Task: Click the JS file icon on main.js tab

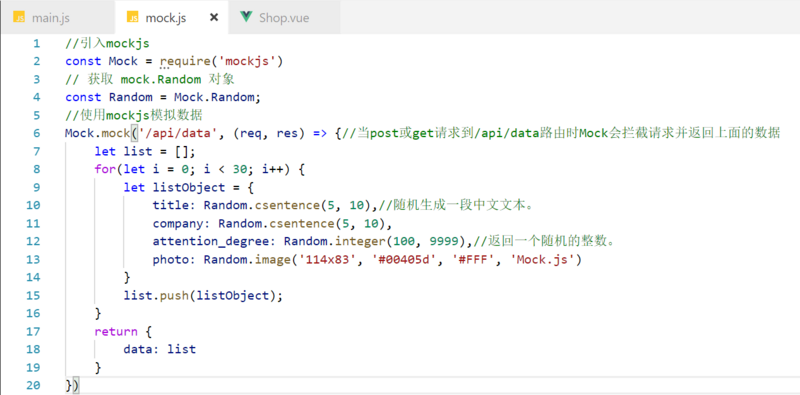Action: [x=19, y=18]
